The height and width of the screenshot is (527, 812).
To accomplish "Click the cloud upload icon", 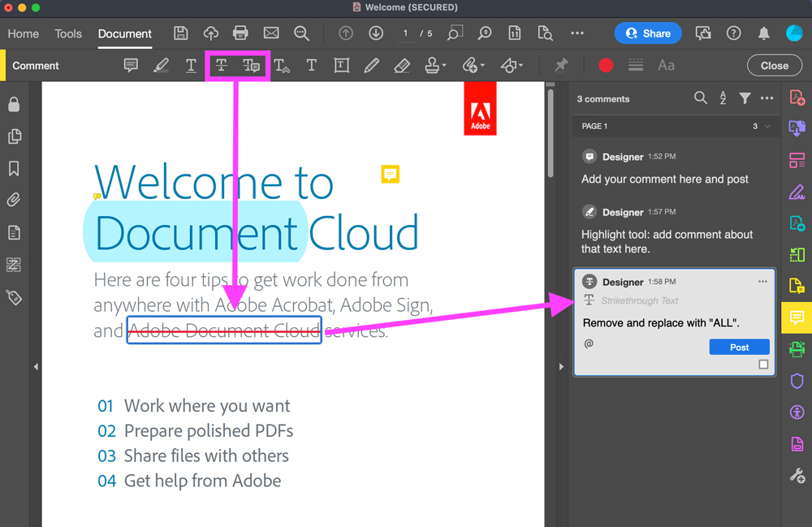I will click(x=211, y=33).
